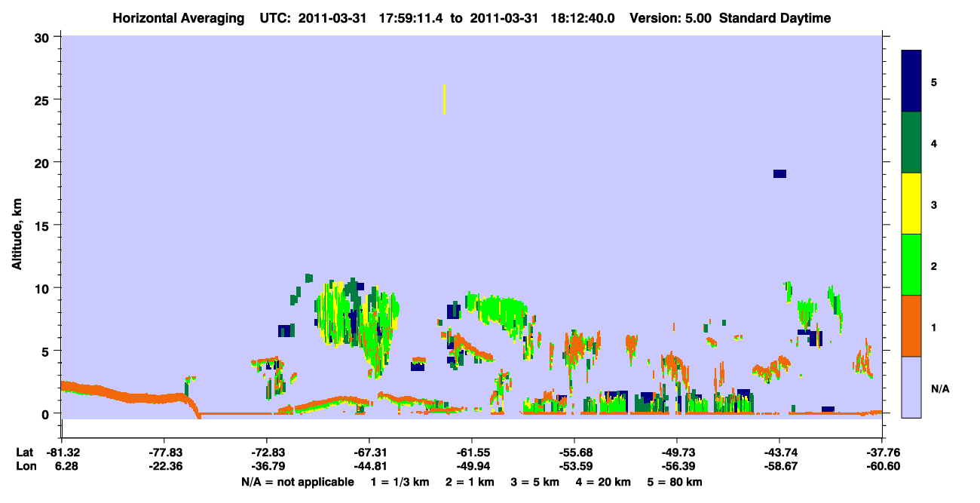Click the bright green colorbar segment labeled 2

tap(911, 265)
